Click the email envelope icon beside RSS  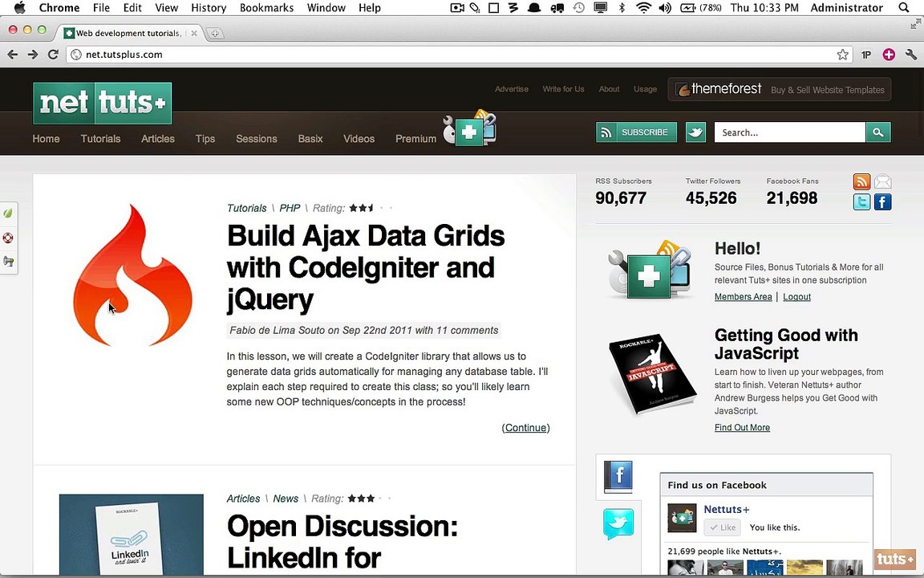click(883, 181)
